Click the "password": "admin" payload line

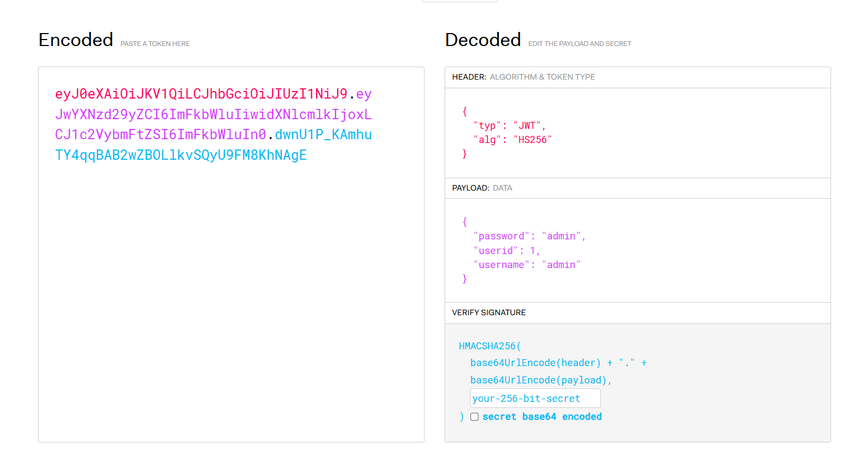point(529,236)
